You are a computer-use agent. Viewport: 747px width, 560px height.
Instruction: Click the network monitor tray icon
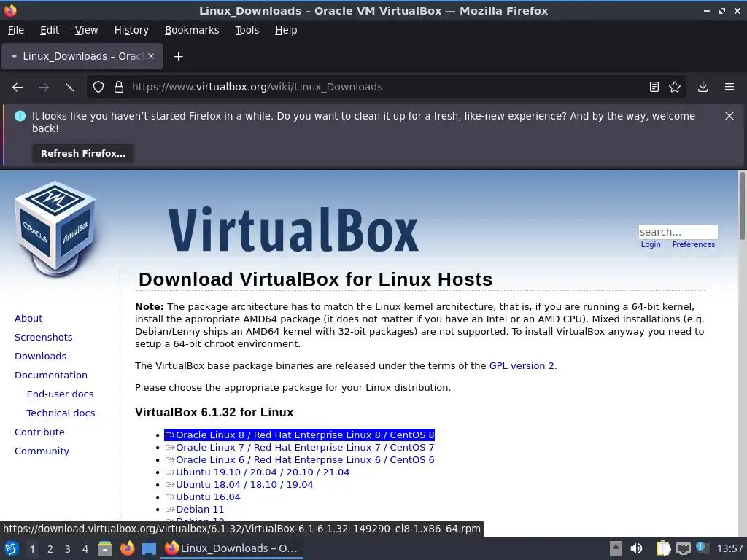(683, 548)
